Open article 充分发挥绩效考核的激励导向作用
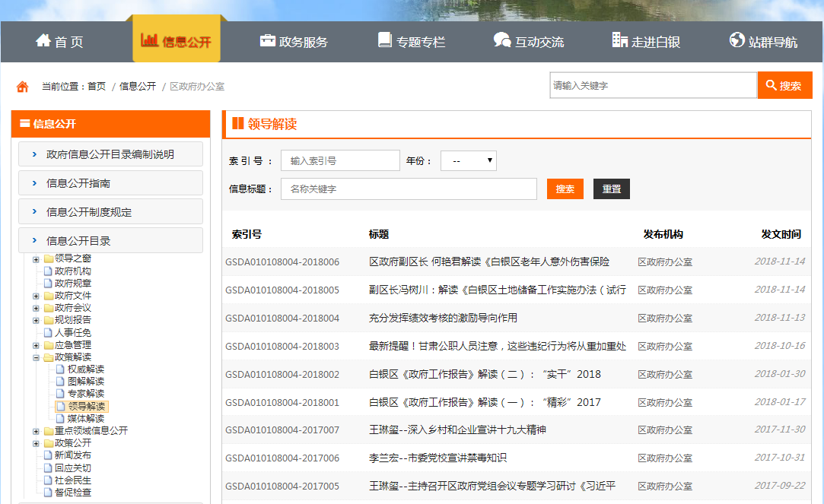 (x=443, y=318)
